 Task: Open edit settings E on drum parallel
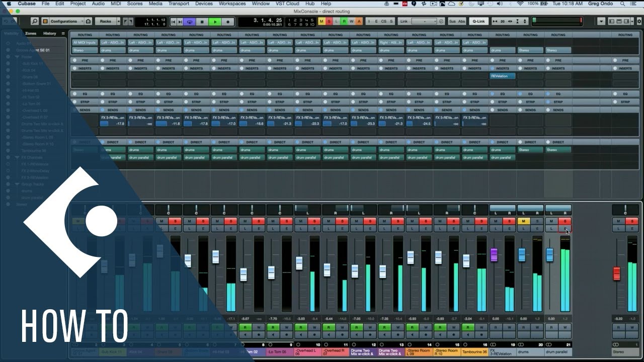point(565,228)
